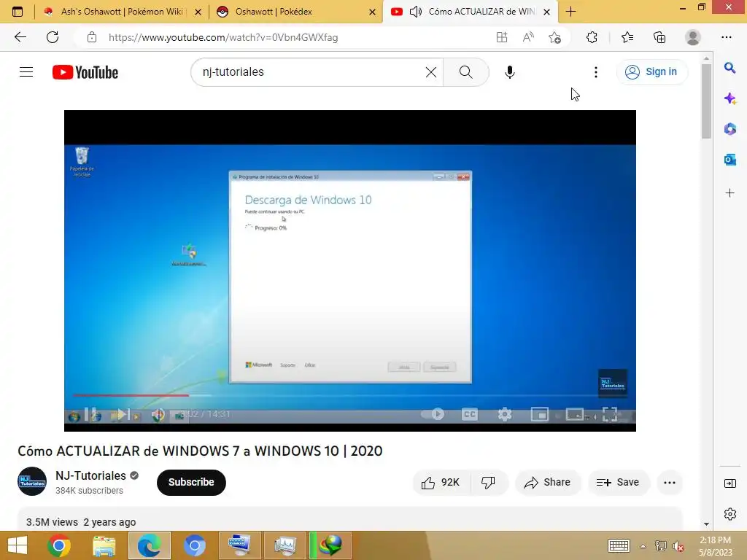The height and width of the screenshot is (560, 747).
Task: Enable theater mode in player
Action: click(575, 414)
